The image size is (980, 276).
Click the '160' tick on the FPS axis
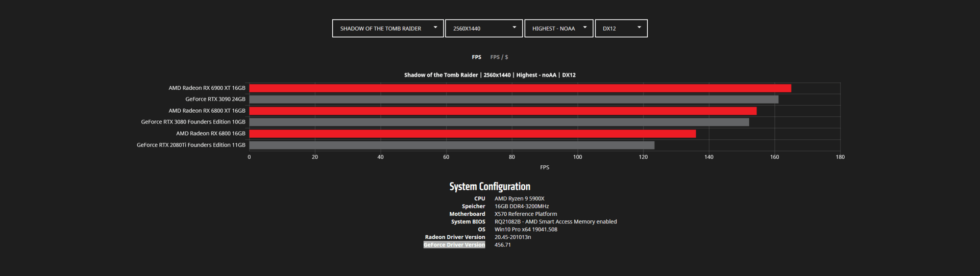pos(774,157)
